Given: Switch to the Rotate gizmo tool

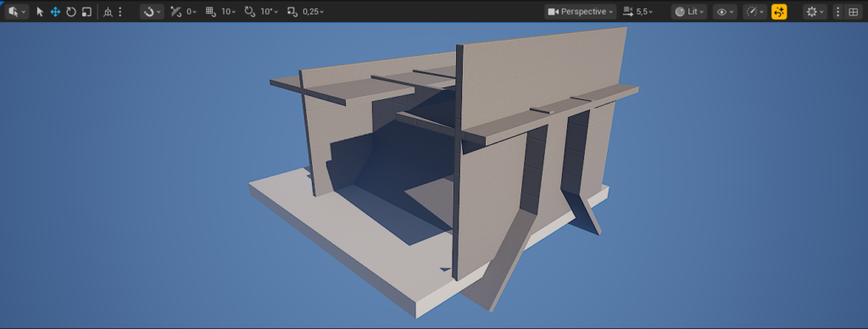Looking at the screenshot, I should click(71, 12).
